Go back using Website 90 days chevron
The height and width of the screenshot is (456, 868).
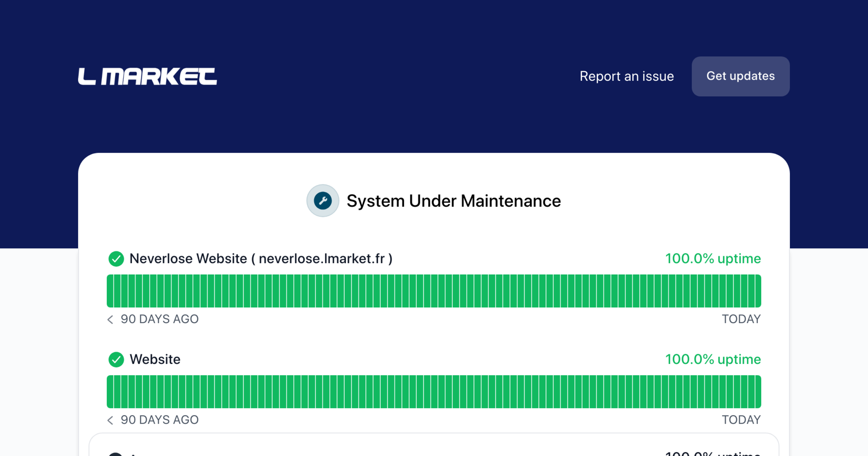click(x=110, y=420)
